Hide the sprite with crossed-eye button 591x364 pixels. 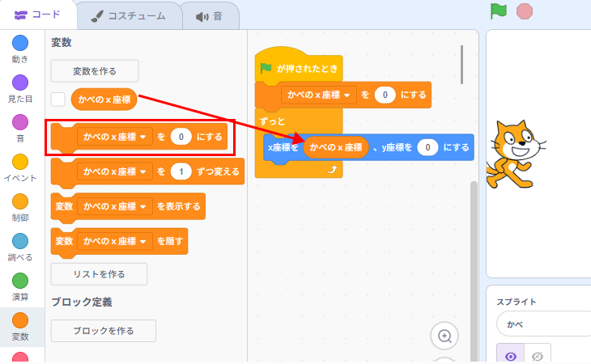[x=538, y=354]
